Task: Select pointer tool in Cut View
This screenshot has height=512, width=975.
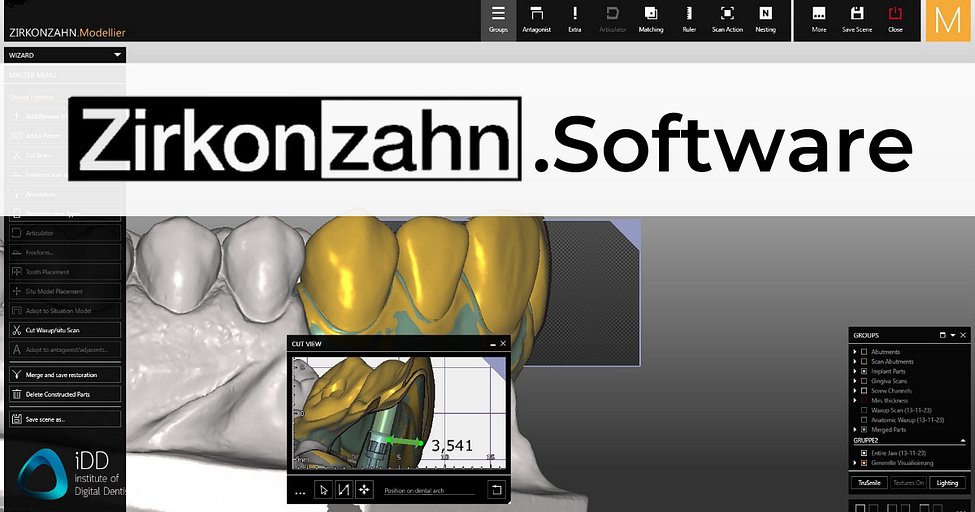Action: (323, 490)
